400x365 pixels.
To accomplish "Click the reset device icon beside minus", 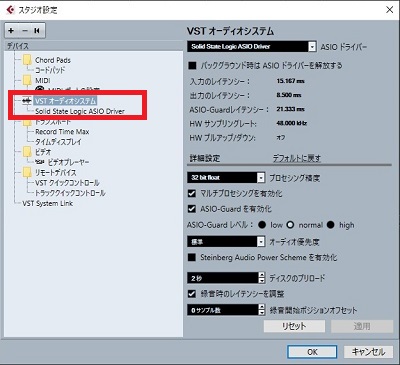I will [x=37, y=31].
